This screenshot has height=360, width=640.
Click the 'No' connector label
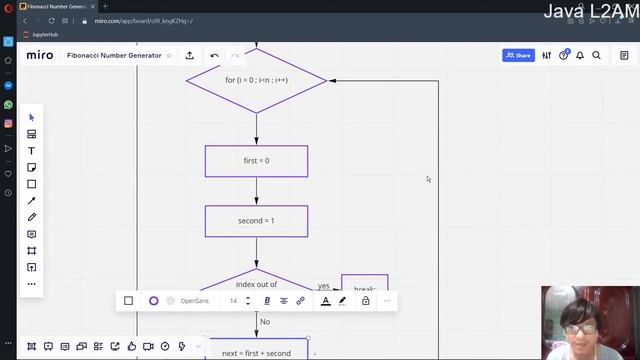pos(265,322)
